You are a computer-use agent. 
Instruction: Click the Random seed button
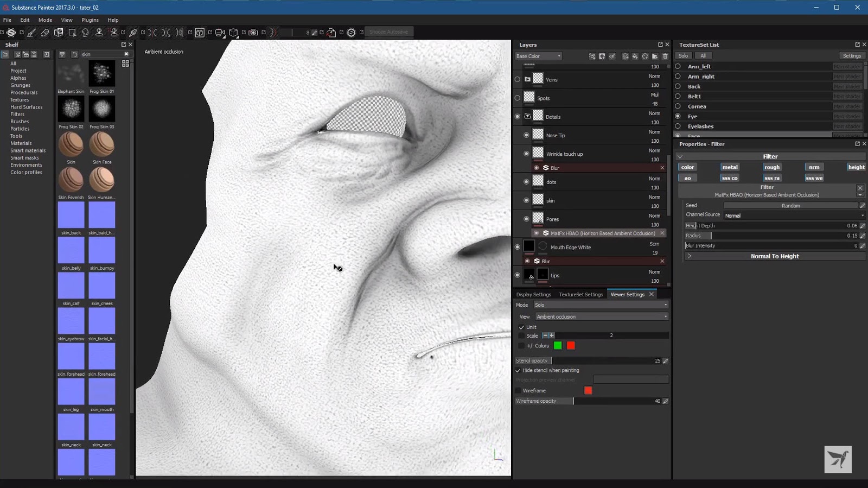click(791, 206)
